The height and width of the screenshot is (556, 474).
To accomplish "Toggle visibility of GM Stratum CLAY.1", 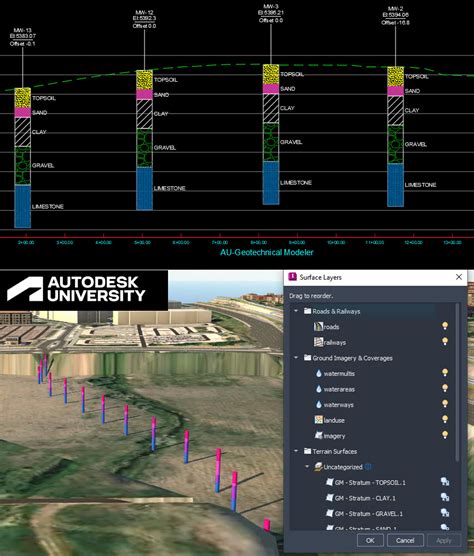I will point(445,497).
